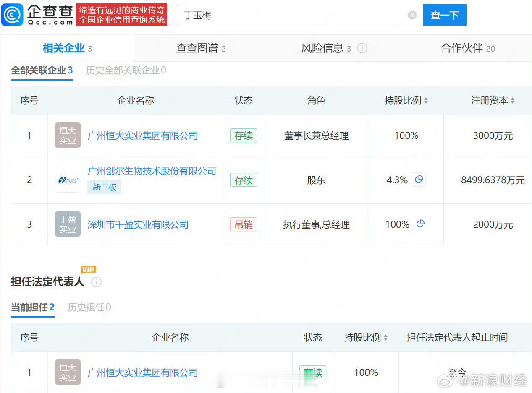Open 广州恒大实业集团有限公司 link in related companies table
Screen dimensions: 532x393
click(x=142, y=135)
